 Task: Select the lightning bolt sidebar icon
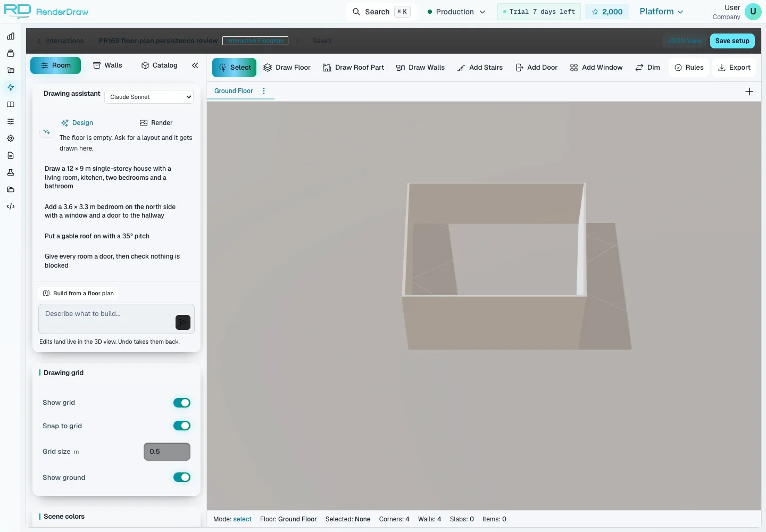pyautogui.click(x=11, y=87)
